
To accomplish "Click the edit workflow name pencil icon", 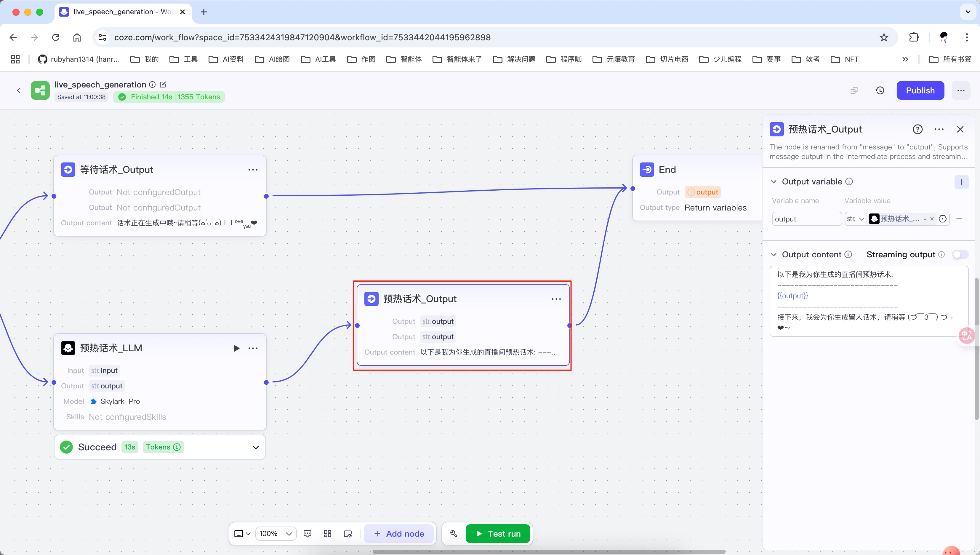I will (163, 84).
